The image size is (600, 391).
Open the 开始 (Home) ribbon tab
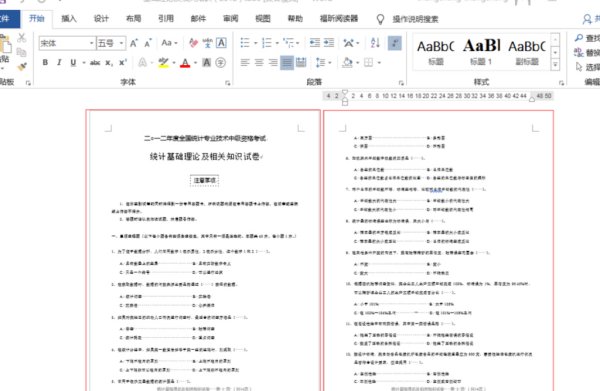point(37,18)
